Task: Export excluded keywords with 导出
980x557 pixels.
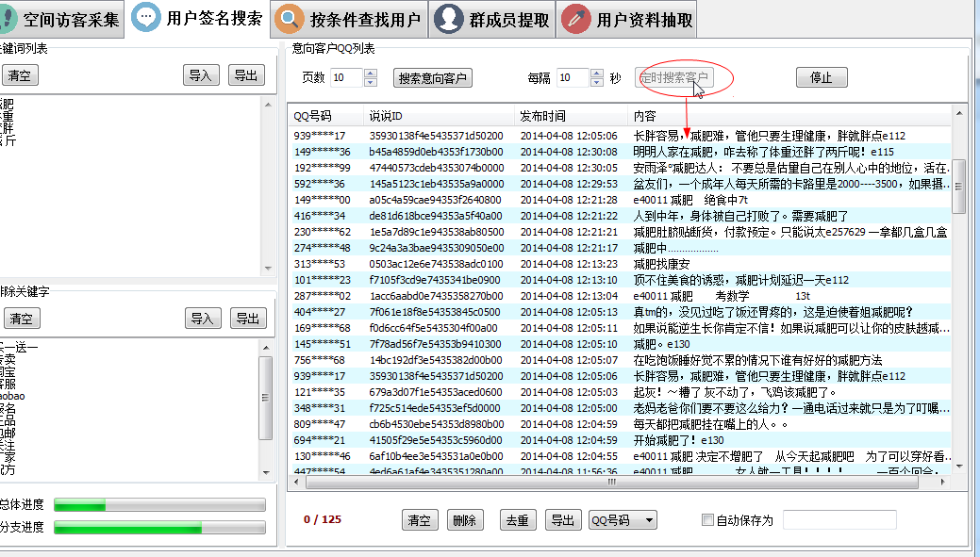Action: pyautogui.click(x=248, y=319)
